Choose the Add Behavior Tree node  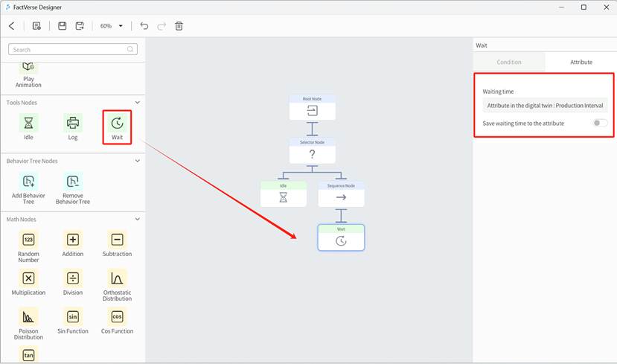[x=28, y=182]
